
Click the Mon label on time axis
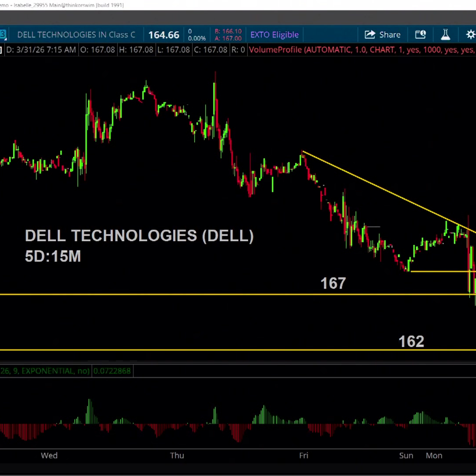click(x=434, y=456)
